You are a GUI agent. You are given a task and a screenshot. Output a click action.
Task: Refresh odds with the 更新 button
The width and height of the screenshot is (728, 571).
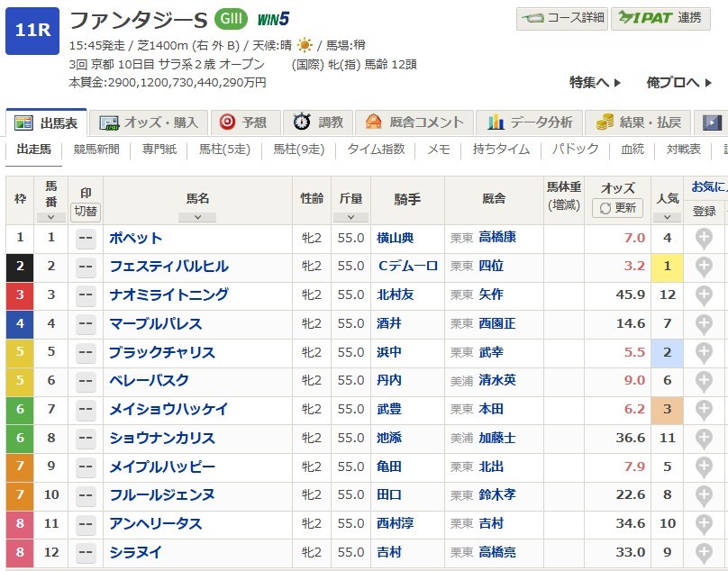618,208
